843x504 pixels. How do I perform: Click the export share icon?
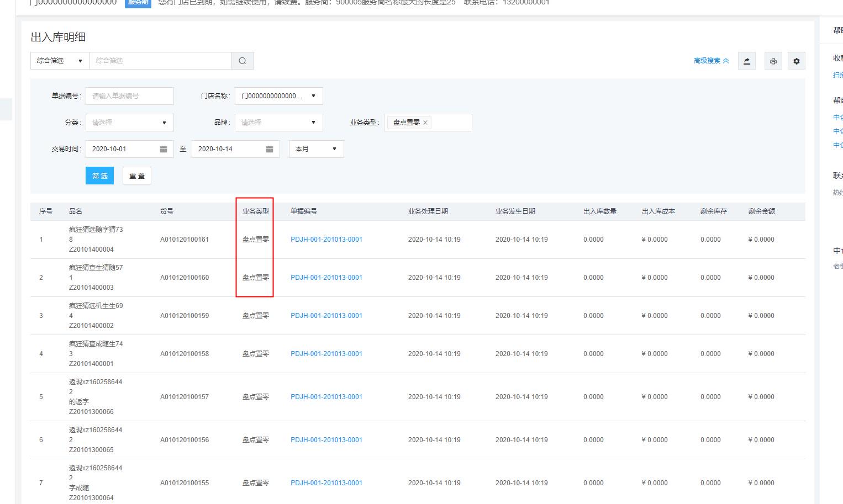point(747,61)
